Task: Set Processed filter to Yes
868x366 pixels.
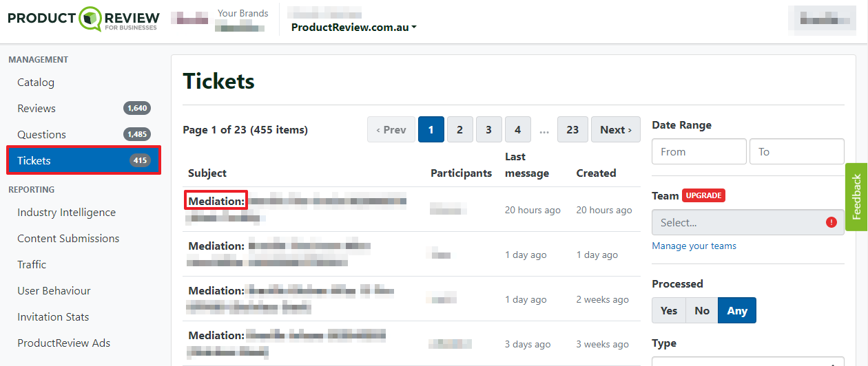Action: point(669,310)
